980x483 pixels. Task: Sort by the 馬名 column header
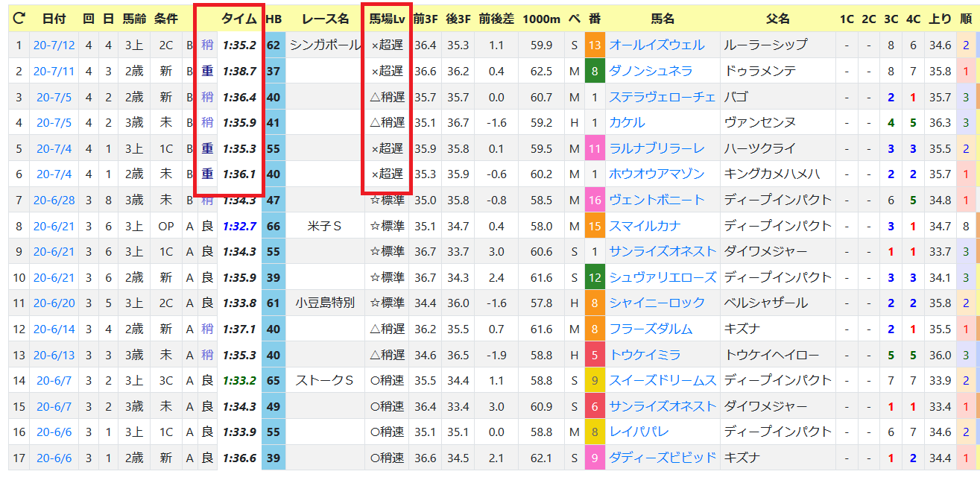[663, 19]
